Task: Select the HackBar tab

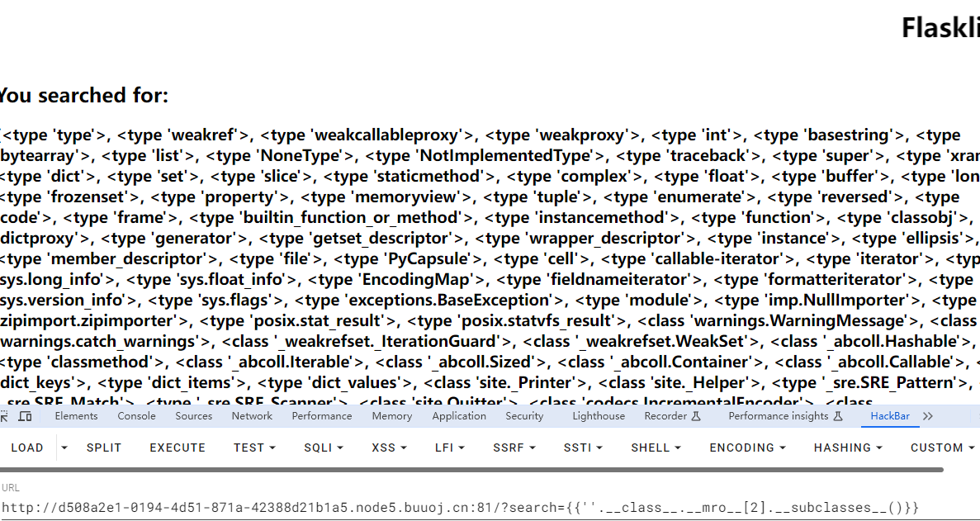Action: point(890,416)
